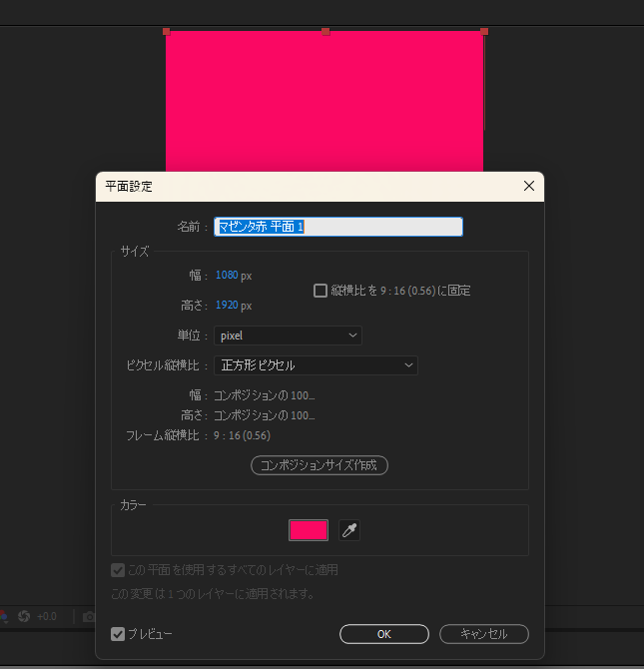Image resolution: width=644 pixels, height=669 pixels.
Task: Click the キャンセル button
Action: pos(483,634)
